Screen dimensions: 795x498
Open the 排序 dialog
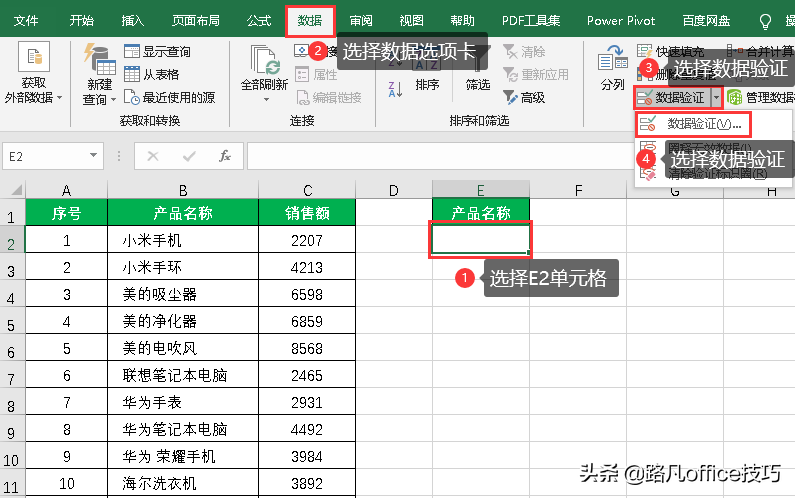[427, 85]
